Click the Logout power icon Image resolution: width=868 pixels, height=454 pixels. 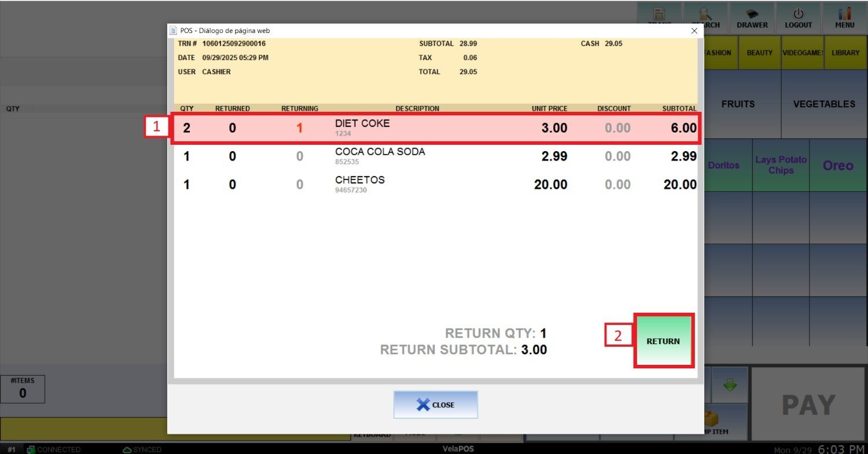coord(798,14)
